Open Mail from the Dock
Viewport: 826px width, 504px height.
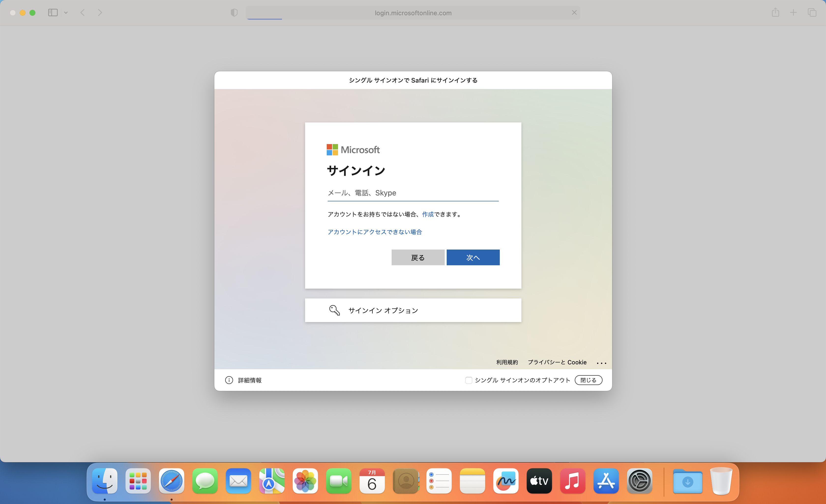238,481
